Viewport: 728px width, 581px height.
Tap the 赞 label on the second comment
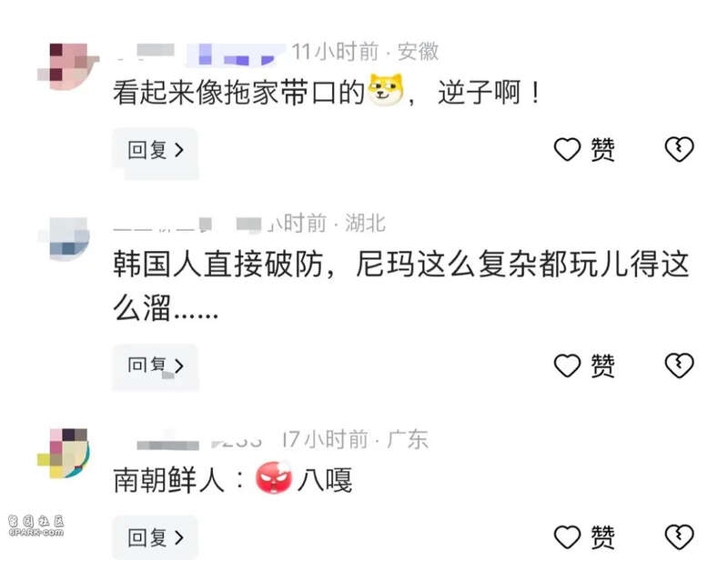click(x=602, y=366)
